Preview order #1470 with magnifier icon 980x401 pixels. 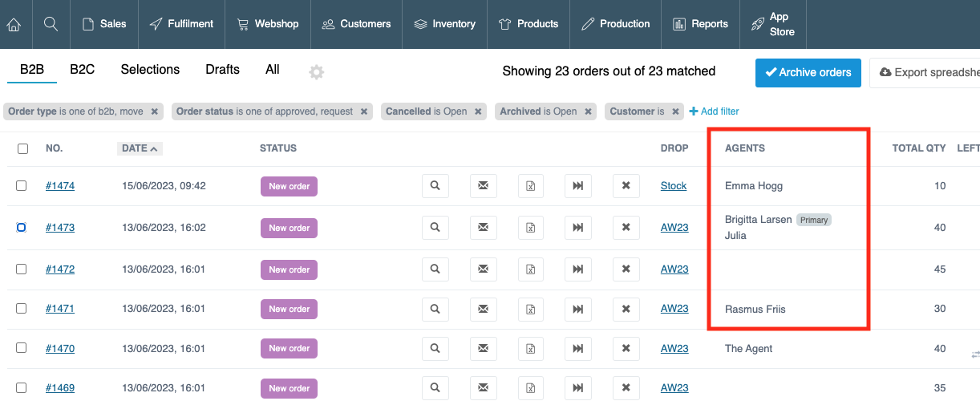pyautogui.click(x=435, y=349)
